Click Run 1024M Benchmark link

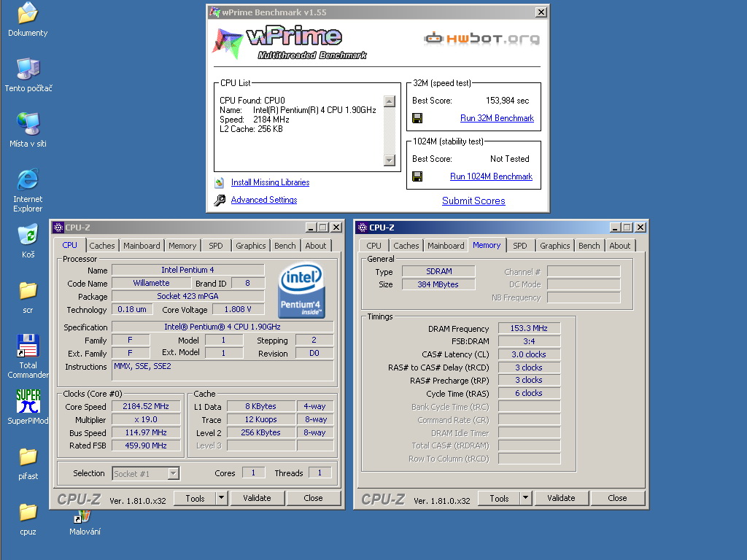(491, 176)
